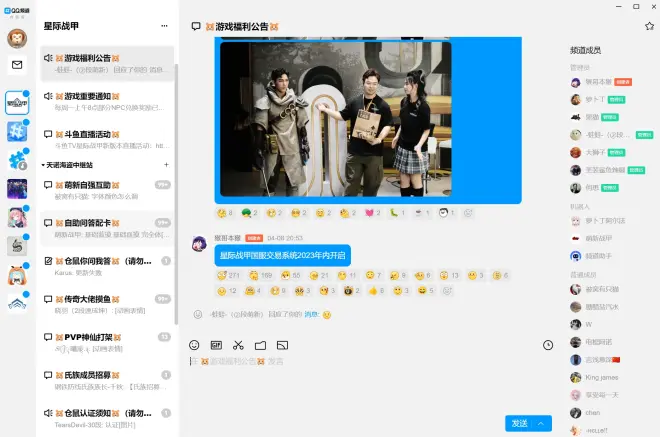The width and height of the screenshot is (660, 437).
Task: Open send options arrow beside 发送
Action: 543,423
